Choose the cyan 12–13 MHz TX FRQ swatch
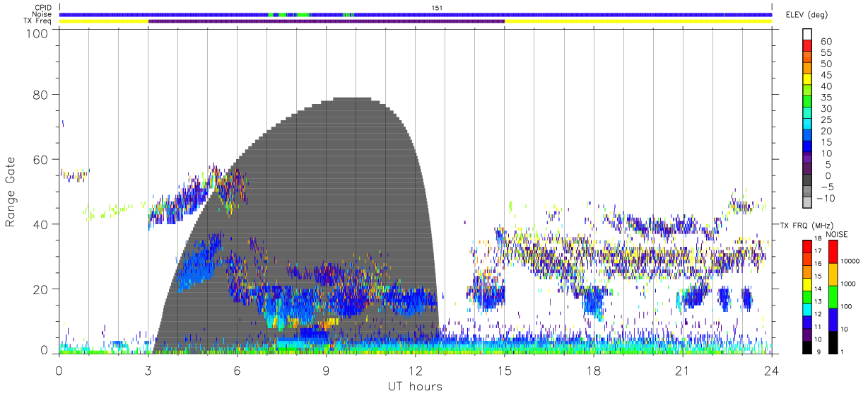868x401 pixels. tap(807, 310)
